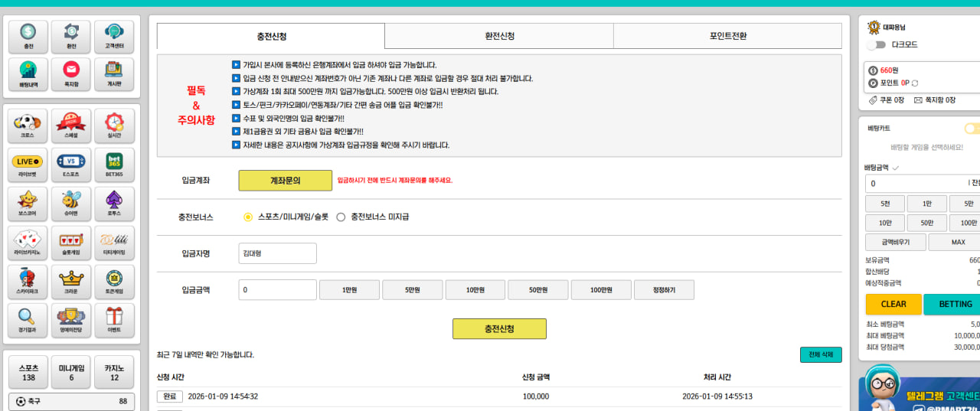Select the 충전보너스 미지급 radio option
980x411 pixels.
click(341, 217)
